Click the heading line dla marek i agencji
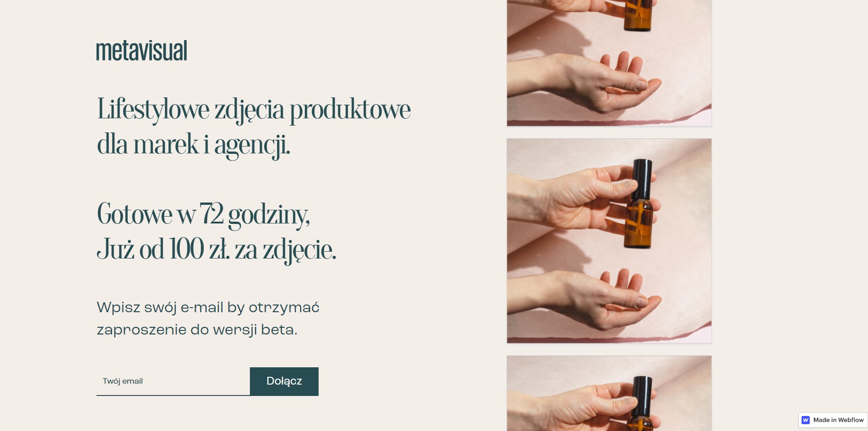This screenshot has width=868, height=431. (193, 145)
